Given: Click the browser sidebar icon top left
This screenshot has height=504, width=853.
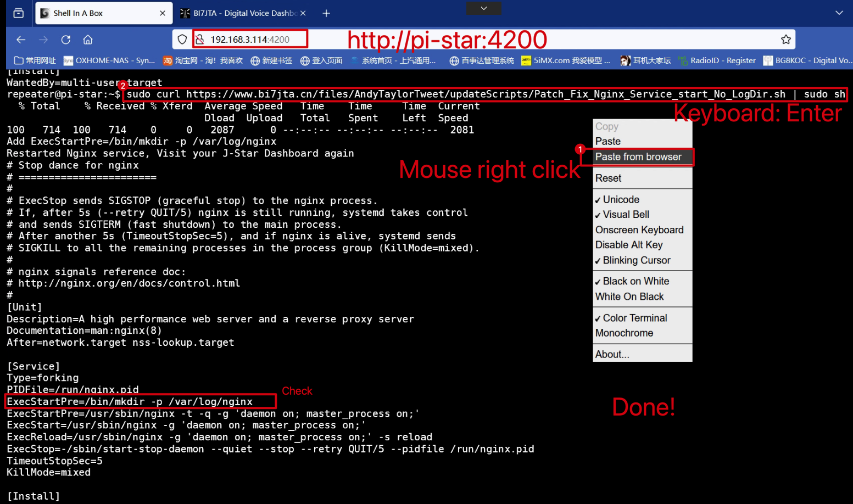Looking at the screenshot, I should pyautogui.click(x=18, y=12).
